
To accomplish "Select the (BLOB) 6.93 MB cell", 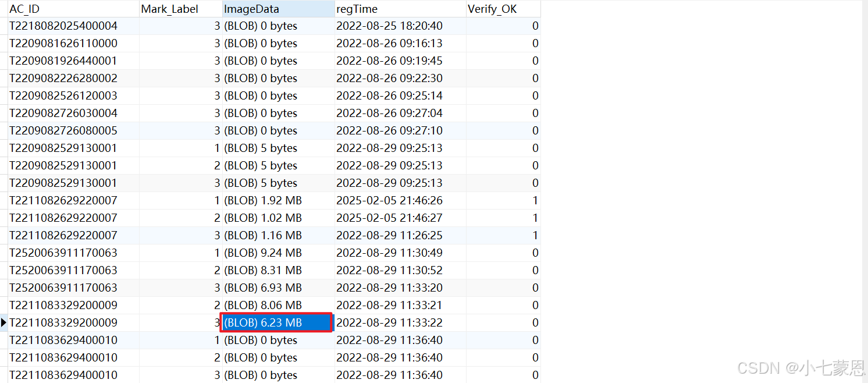I will (279, 288).
